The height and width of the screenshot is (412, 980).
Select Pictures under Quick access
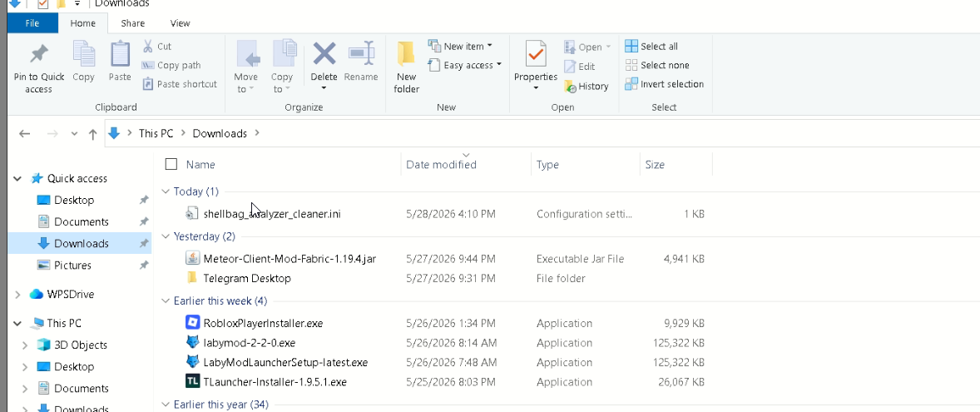pos(72,265)
